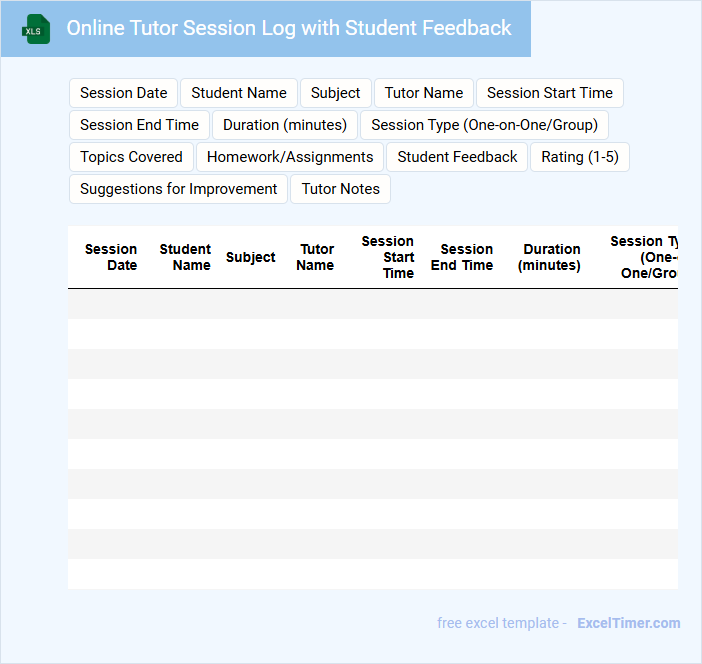Click Session Start Time table column header
The image size is (702, 664).
pos(388,257)
